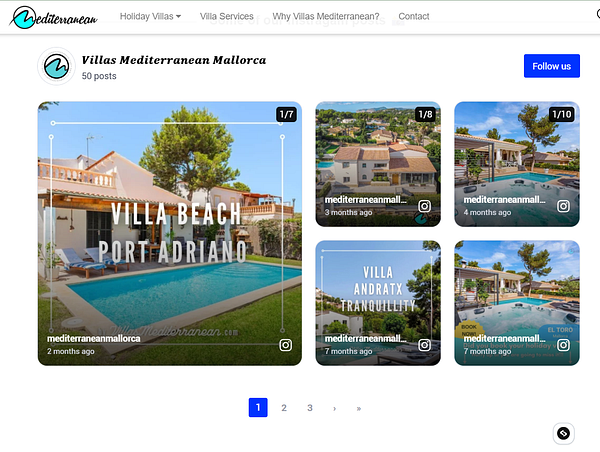This screenshot has width=600, height=452.
Task: Click the 50 posts count text
Action: pyautogui.click(x=99, y=76)
